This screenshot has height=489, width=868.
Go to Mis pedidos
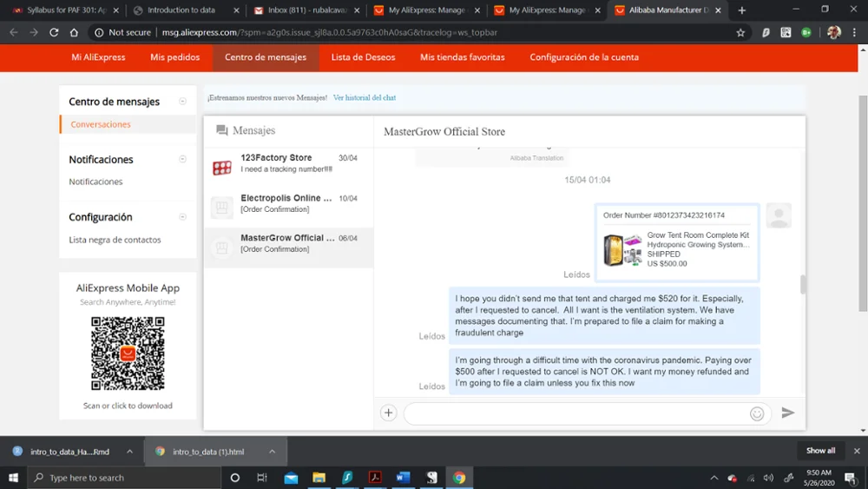pyautogui.click(x=175, y=57)
